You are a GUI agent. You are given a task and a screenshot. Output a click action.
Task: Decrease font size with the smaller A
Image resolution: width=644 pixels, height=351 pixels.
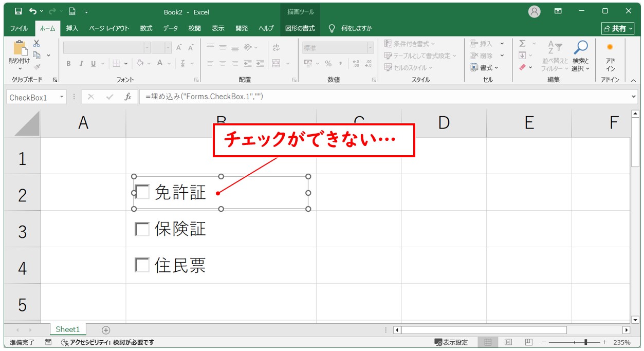[191, 48]
